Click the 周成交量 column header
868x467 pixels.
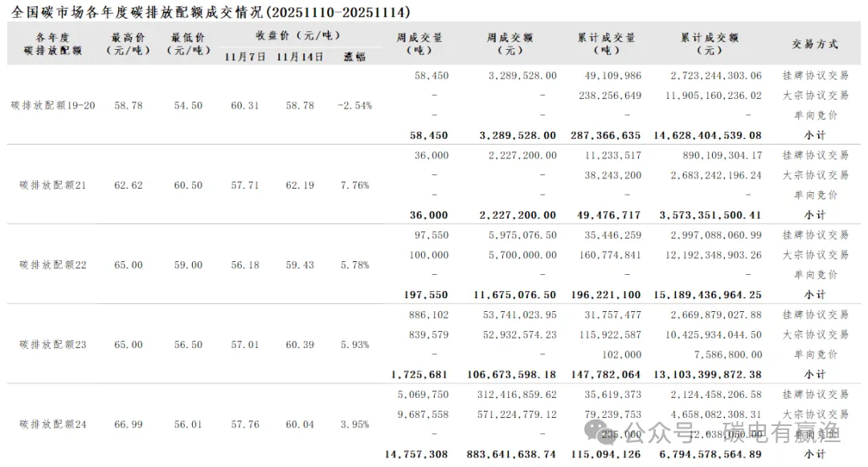[420, 43]
